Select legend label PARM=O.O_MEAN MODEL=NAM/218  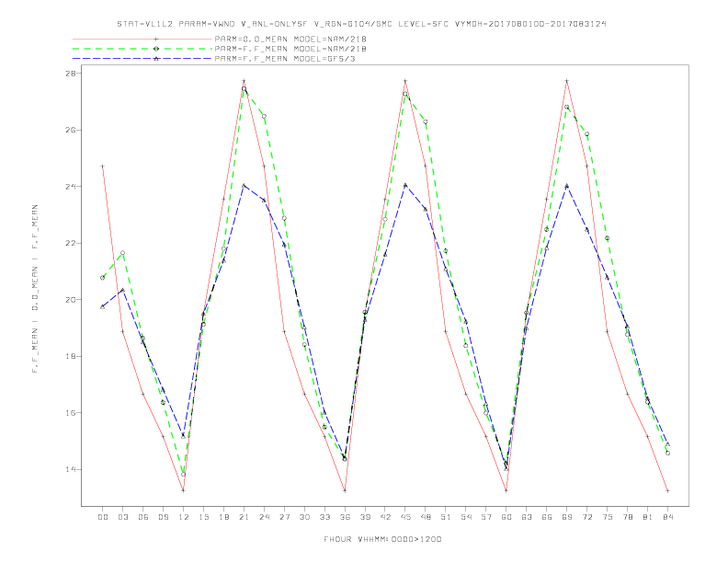[x=290, y=39]
